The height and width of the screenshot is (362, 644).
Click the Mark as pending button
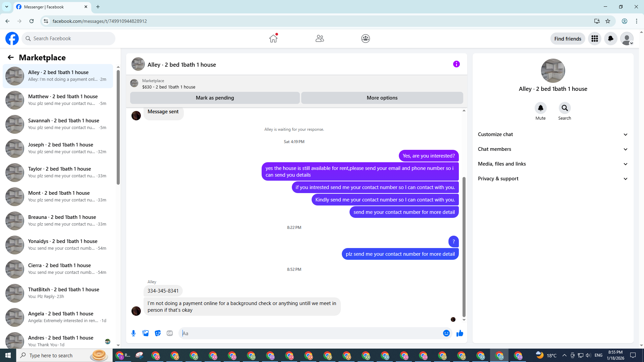click(215, 98)
